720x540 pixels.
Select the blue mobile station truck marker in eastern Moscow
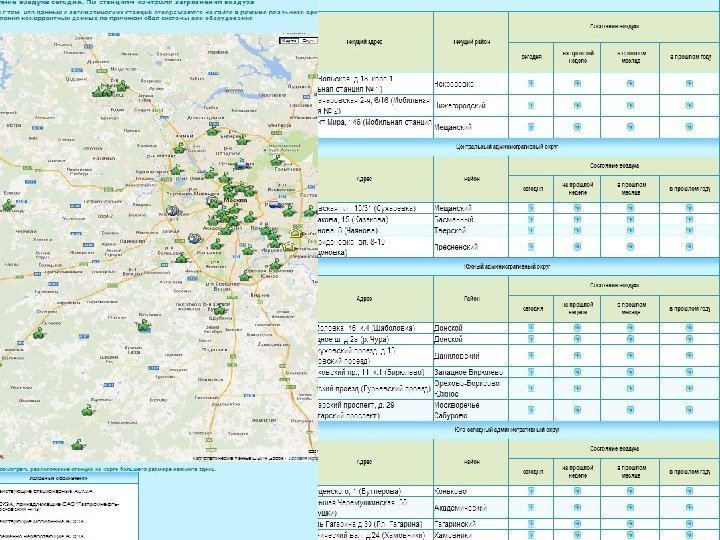(276, 204)
